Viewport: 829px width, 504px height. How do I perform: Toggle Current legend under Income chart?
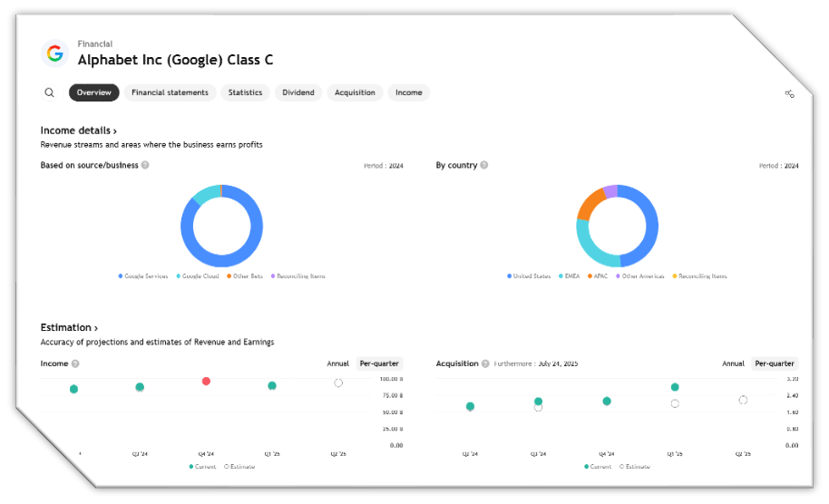pyautogui.click(x=202, y=467)
